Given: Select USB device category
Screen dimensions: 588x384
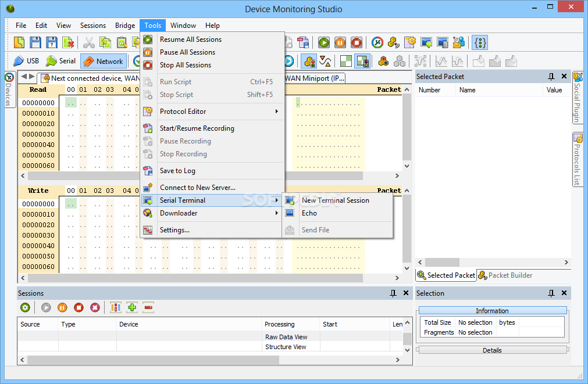Looking at the screenshot, I should (x=26, y=61).
